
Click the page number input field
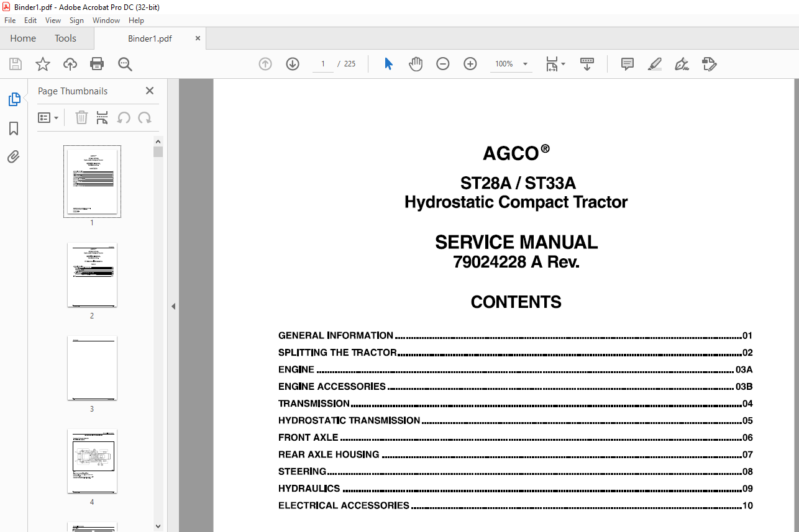323,64
